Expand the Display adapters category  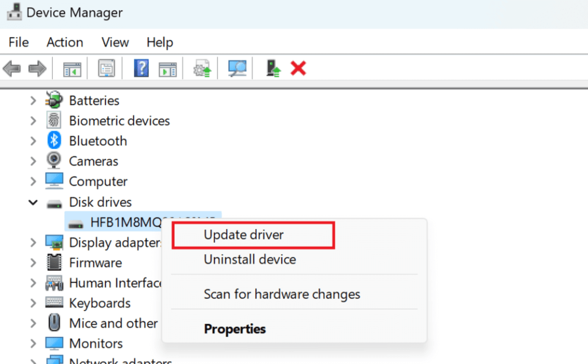coord(33,242)
